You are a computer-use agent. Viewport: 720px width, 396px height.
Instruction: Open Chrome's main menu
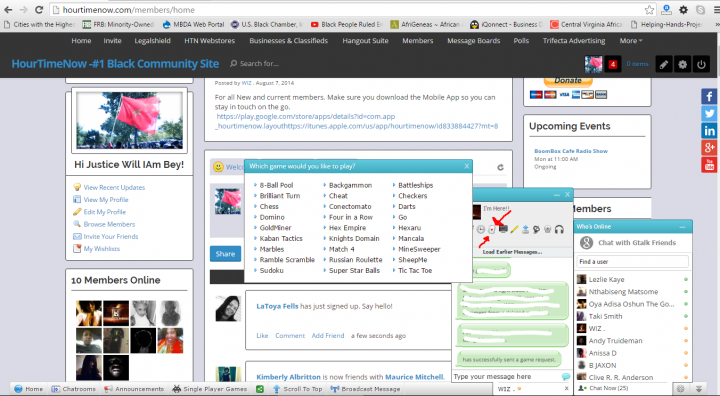(x=717, y=10)
